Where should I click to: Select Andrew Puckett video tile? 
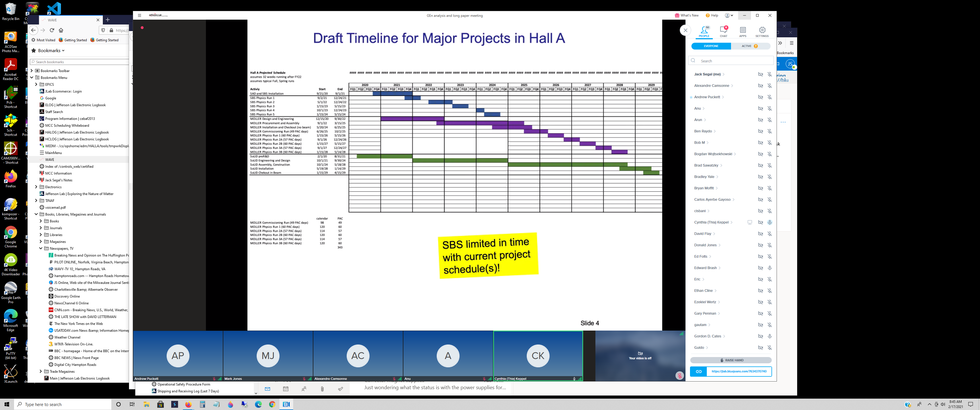(178, 356)
